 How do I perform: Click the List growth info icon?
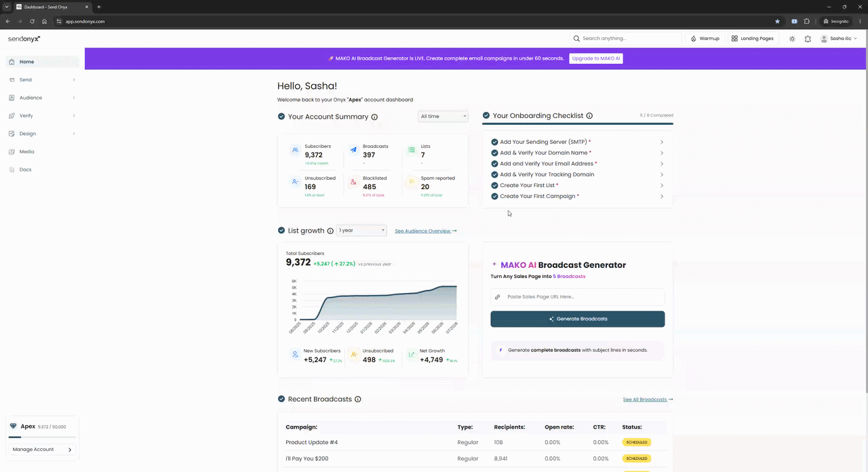(x=330, y=231)
